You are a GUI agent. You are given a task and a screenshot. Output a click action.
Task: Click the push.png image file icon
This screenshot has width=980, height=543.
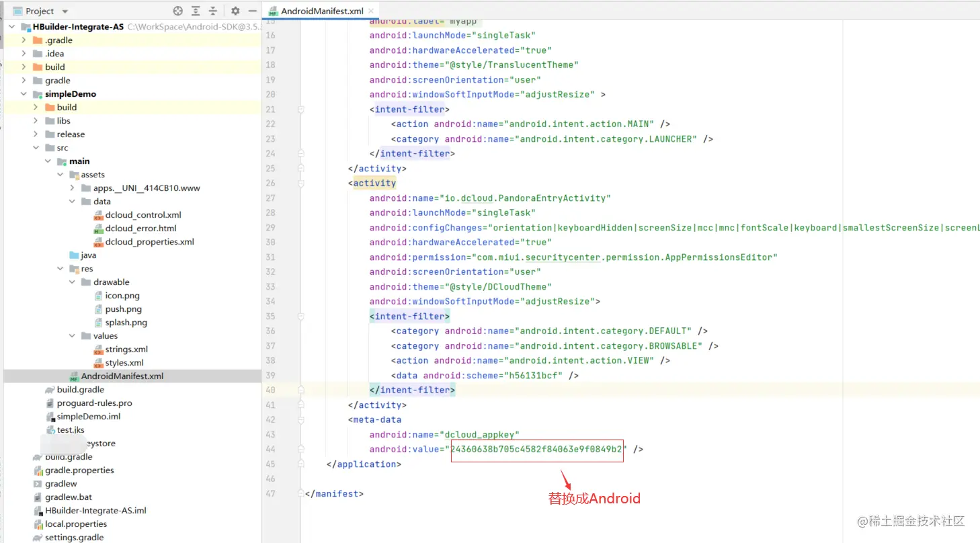click(98, 309)
